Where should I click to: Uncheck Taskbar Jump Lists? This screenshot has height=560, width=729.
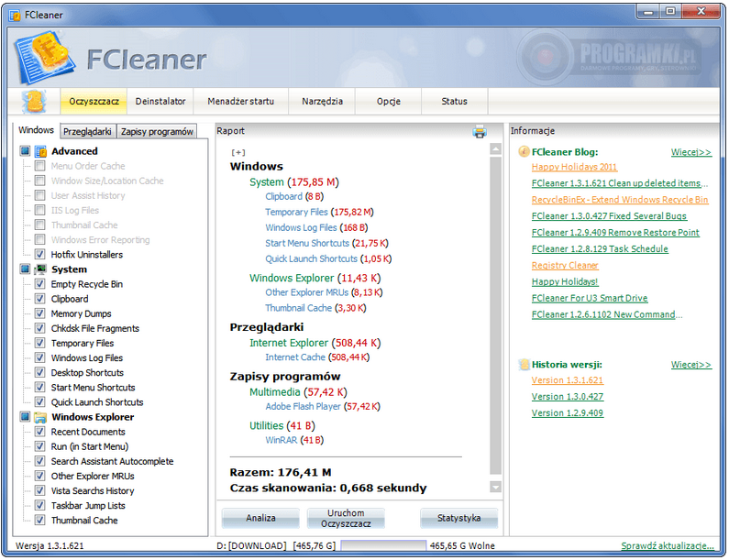coord(40,506)
